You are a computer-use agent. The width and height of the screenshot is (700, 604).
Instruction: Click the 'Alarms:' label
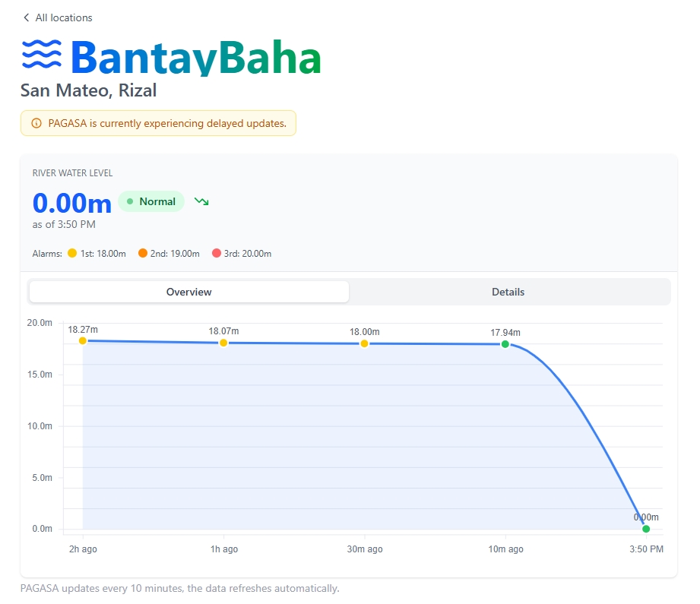(47, 254)
